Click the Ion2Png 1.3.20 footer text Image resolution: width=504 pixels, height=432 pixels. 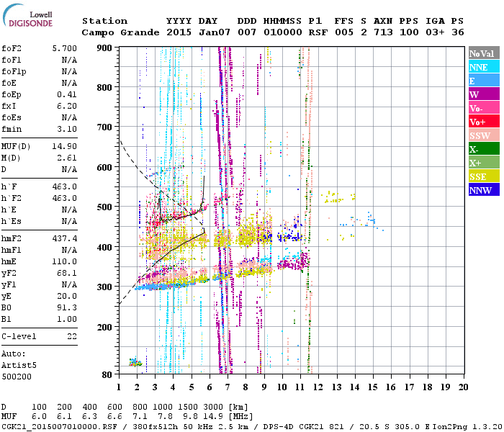(x=468, y=427)
